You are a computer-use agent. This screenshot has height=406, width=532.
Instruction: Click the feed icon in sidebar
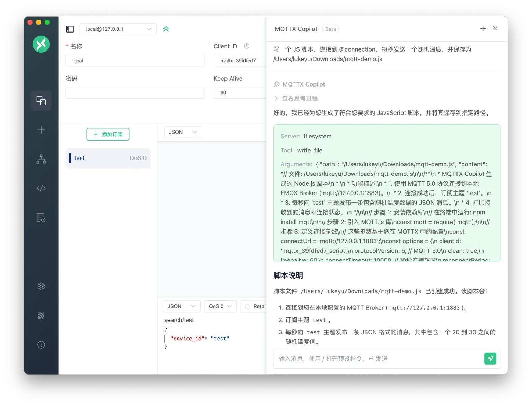[41, 315]
